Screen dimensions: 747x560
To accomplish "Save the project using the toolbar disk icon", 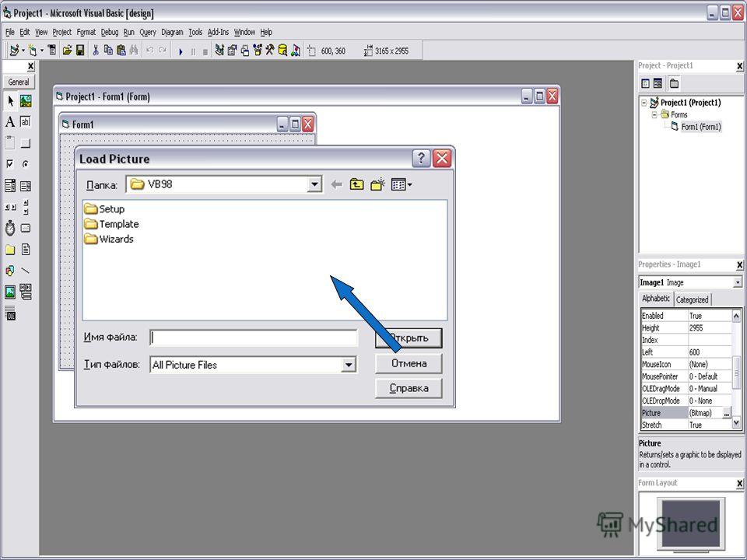I will (80, 50).
